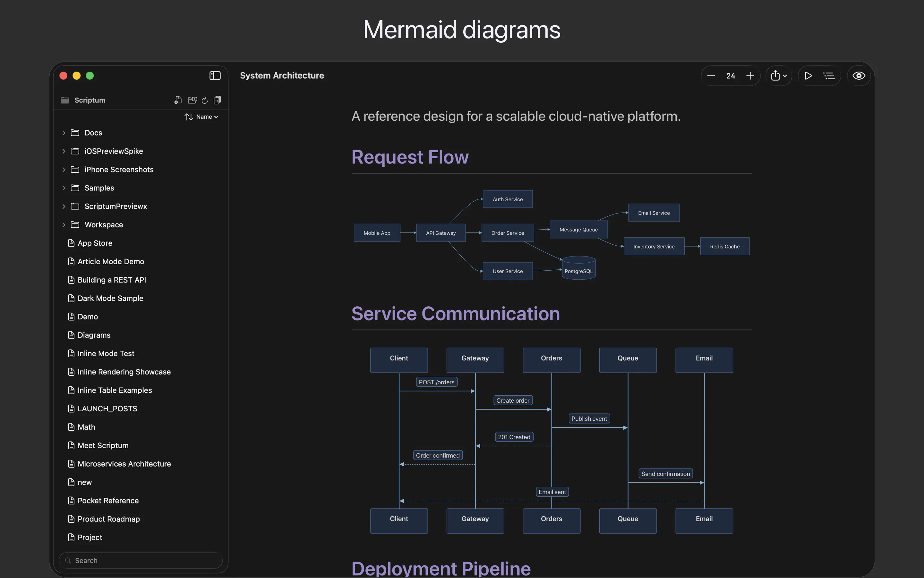Click the Mobile App node
Screen dimensions: 924x578
377,233
